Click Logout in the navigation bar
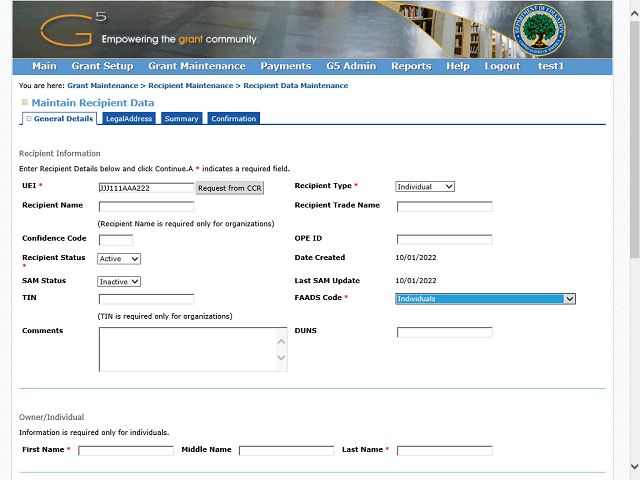 tap(502, 66)
